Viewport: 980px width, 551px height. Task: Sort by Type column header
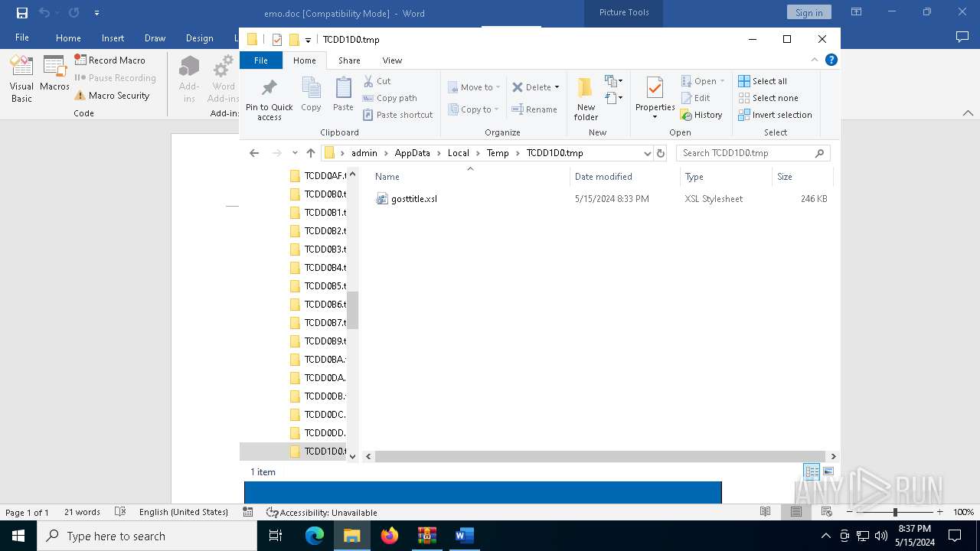[x=726, y=177]
